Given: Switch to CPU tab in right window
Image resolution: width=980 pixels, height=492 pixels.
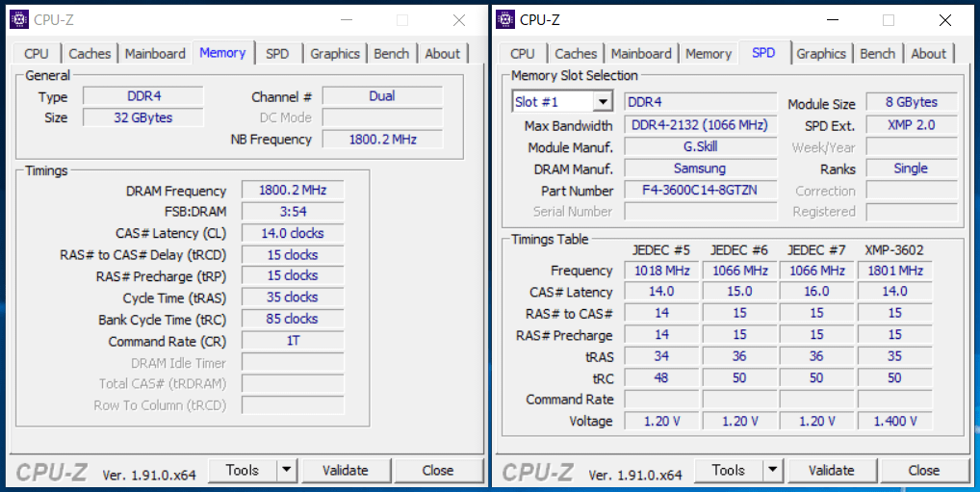Looking at the screenshot, I should pos(523,54).
